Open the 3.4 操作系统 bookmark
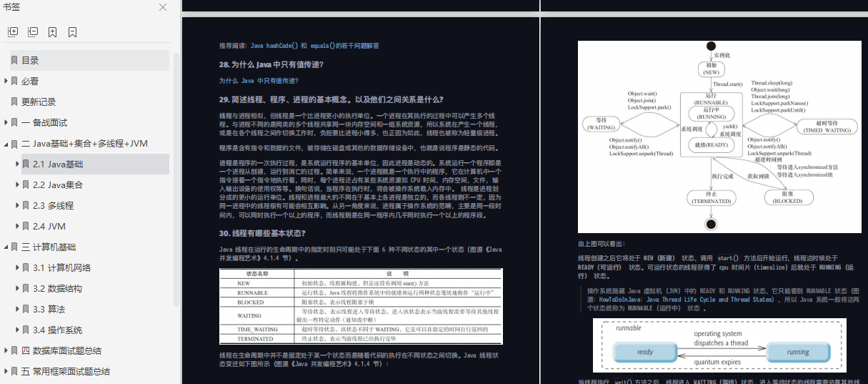868x384 pixels. click(x=57, y=330)
